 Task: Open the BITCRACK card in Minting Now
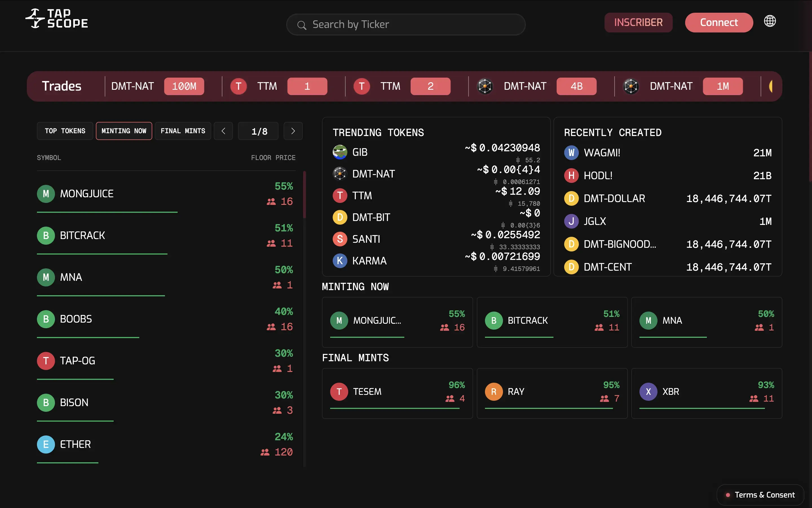(552, 322)
